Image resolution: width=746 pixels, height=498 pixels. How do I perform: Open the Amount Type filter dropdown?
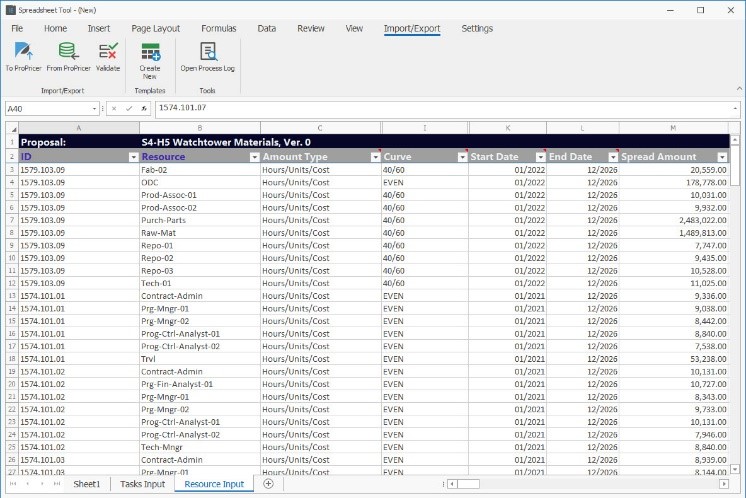[375, 157]
